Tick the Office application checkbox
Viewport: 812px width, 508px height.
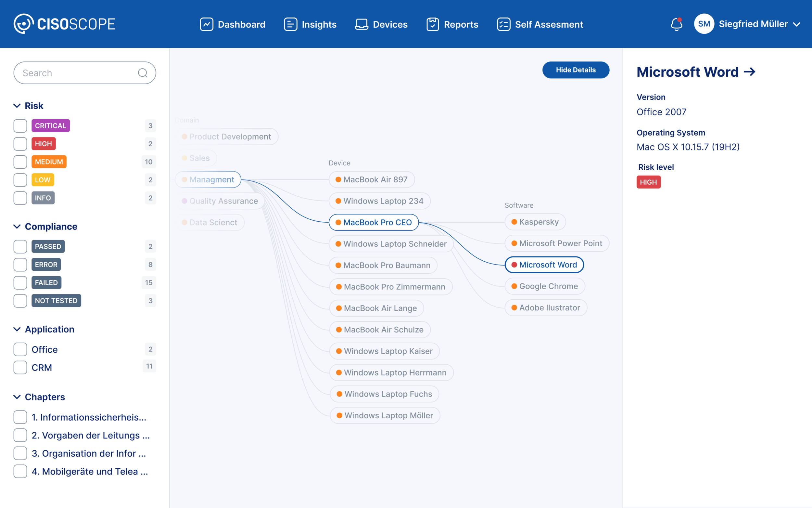(20, 349)
